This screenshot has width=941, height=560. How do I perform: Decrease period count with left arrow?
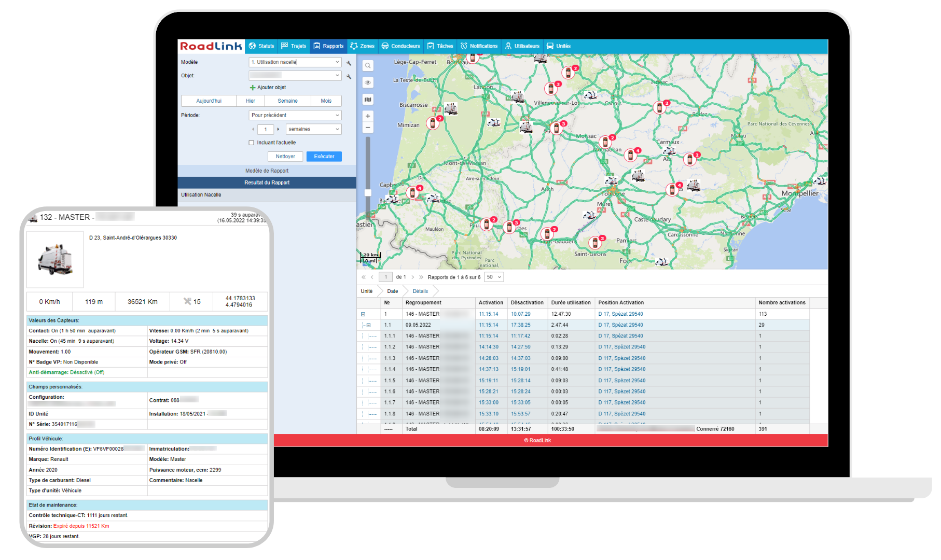coord(253,129)
